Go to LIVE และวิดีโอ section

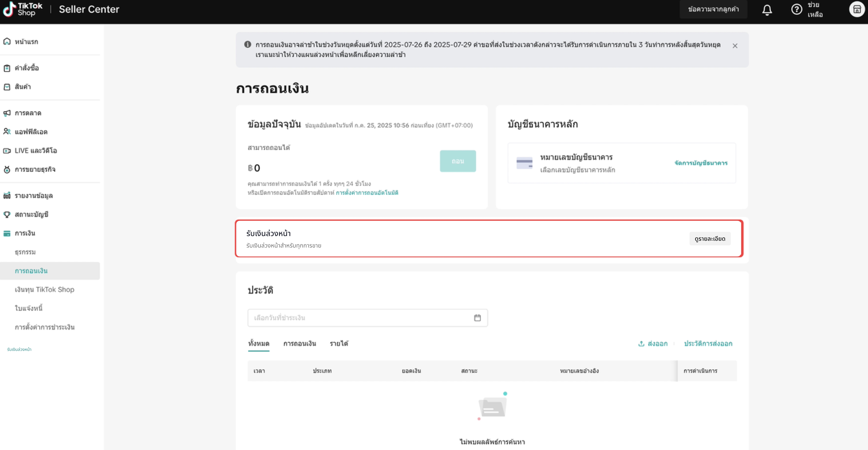[36, 151]
